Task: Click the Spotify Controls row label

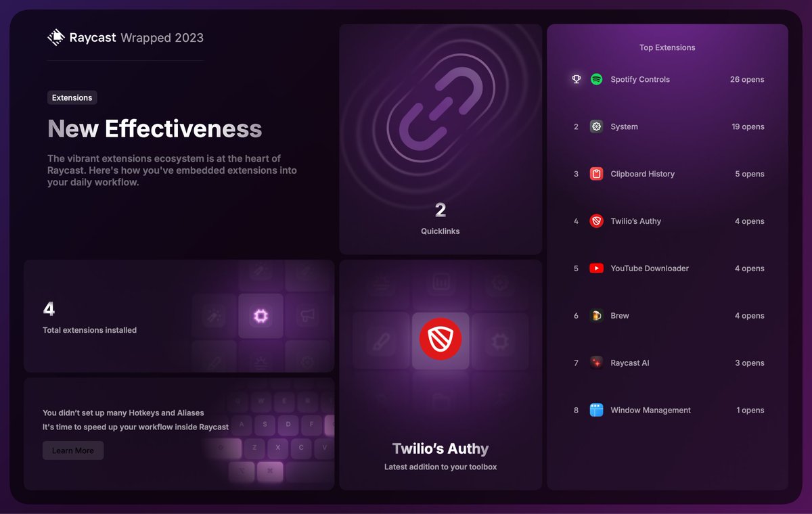Action: 640,79
